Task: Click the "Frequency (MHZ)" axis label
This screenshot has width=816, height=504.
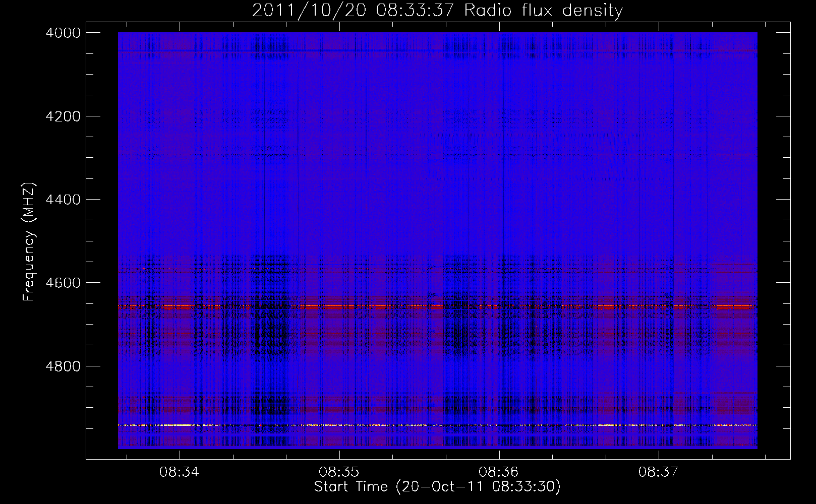Action: pos(29,242)
